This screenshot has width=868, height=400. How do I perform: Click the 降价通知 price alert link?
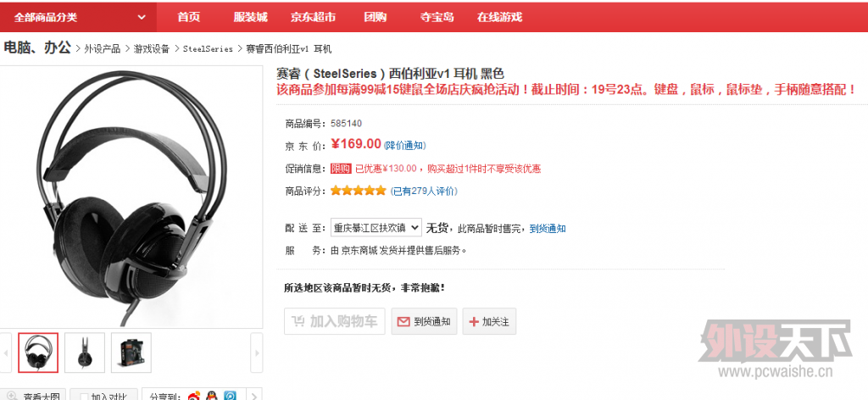pos(404,146)
